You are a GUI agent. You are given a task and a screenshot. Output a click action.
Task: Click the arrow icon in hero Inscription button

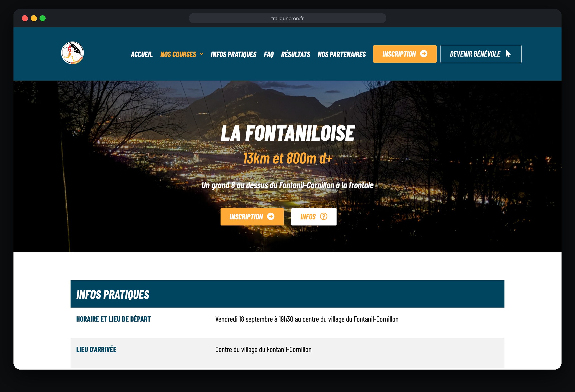click(x=271, y=217)
